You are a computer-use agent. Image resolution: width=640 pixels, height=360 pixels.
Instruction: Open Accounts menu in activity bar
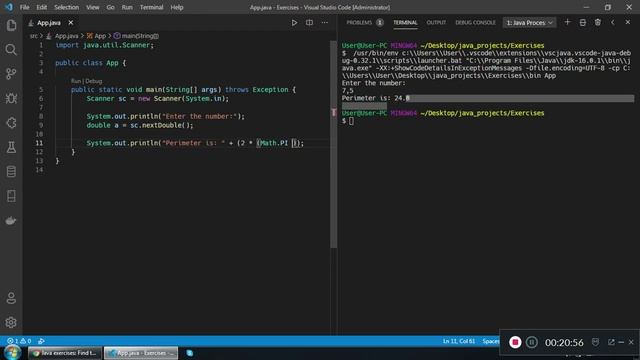point(11,298)
